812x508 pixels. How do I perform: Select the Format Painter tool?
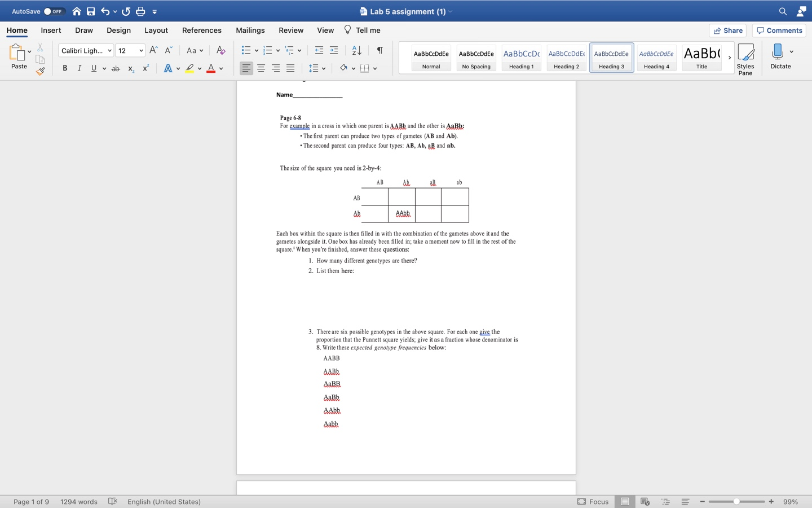coord(39,71)
